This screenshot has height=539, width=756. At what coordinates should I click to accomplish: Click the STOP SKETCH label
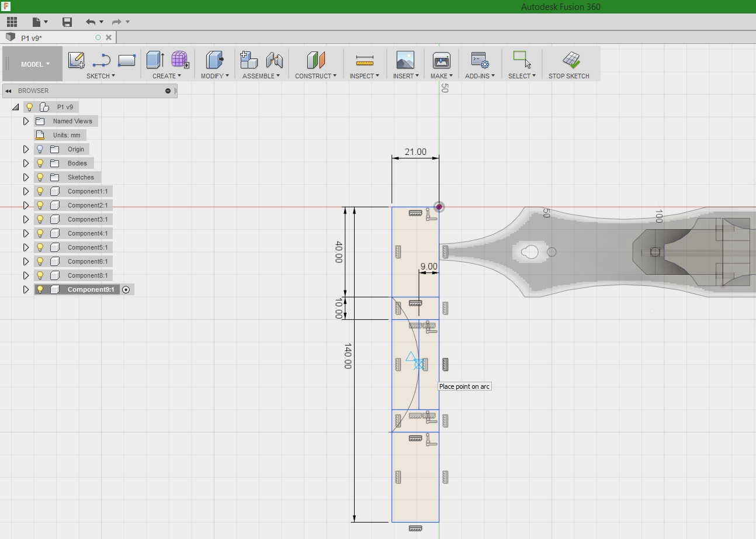coord(568,76)
